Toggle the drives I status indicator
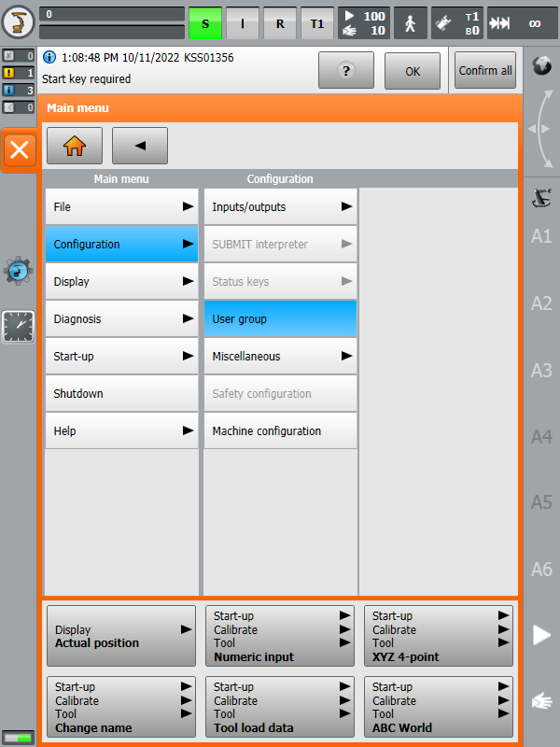 tap(243, 22)
